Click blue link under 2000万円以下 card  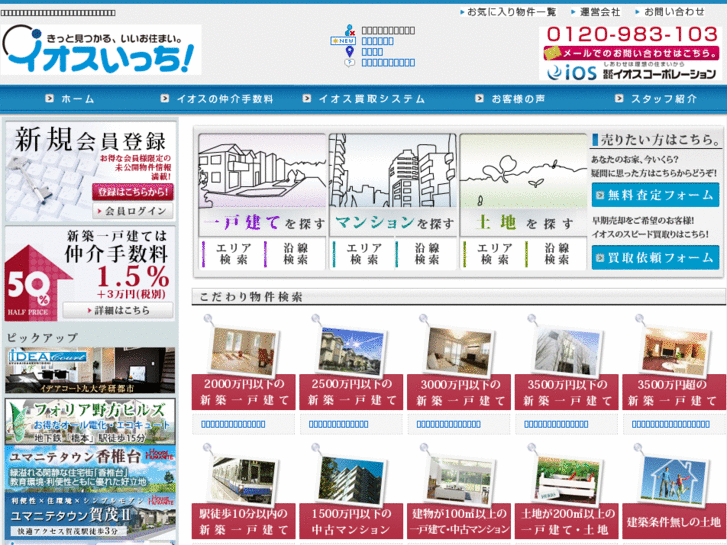(x=233, y=424)
